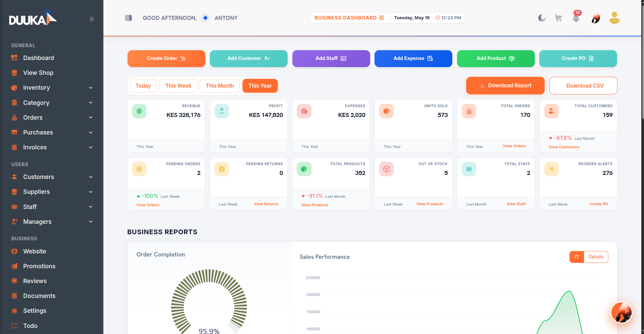Select the 1Y chart range toggle
Viewport: 644px width, 334px height.
pos(577,257)
